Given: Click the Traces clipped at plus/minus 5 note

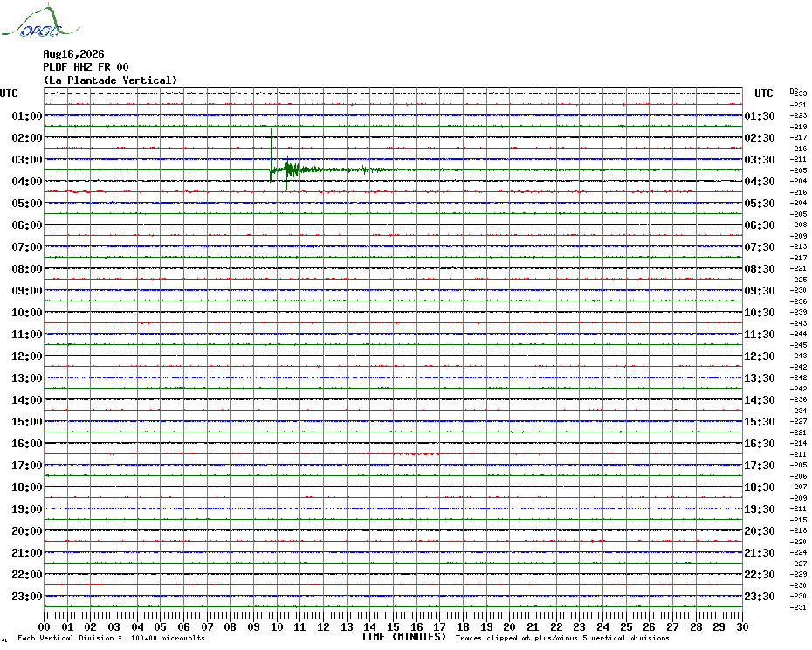Looking at the screenshot, I should (562, 638).
